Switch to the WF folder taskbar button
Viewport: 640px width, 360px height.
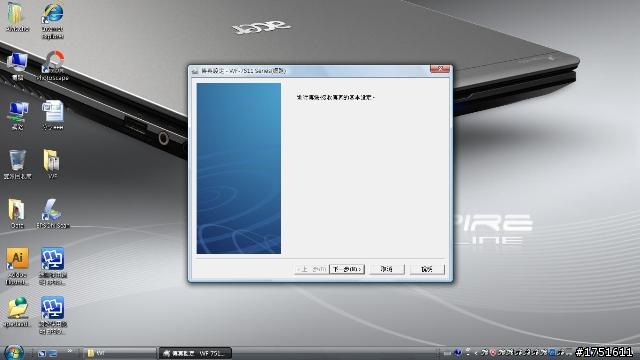[x=120, y=353]
